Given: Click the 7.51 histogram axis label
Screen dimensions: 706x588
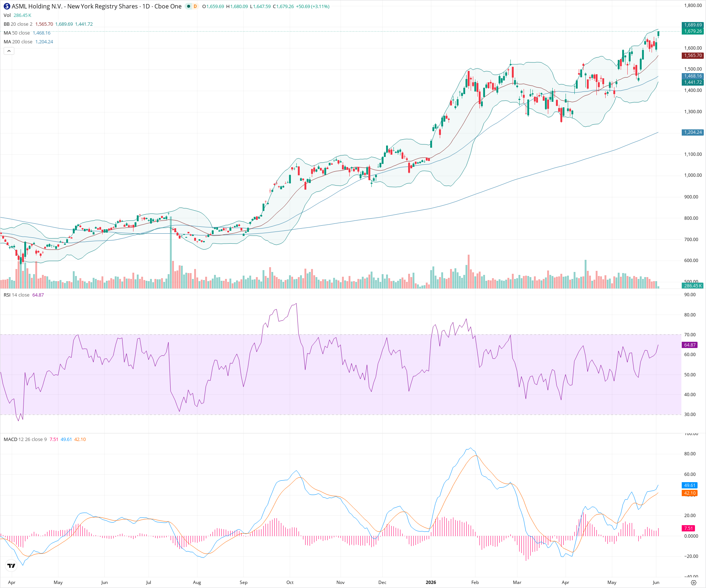Looking at the screenshot, I should [689, 528].
